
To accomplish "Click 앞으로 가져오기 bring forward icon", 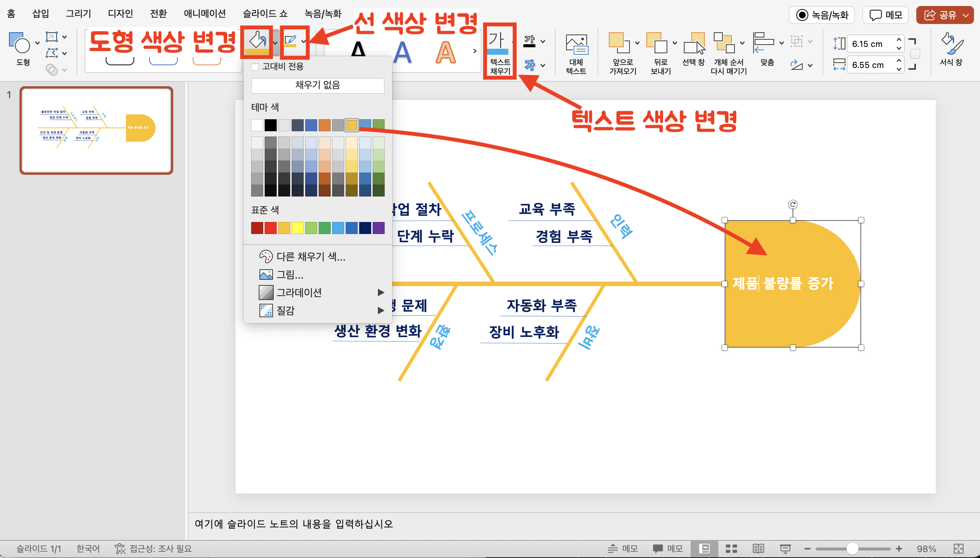I will click(618, 43).
